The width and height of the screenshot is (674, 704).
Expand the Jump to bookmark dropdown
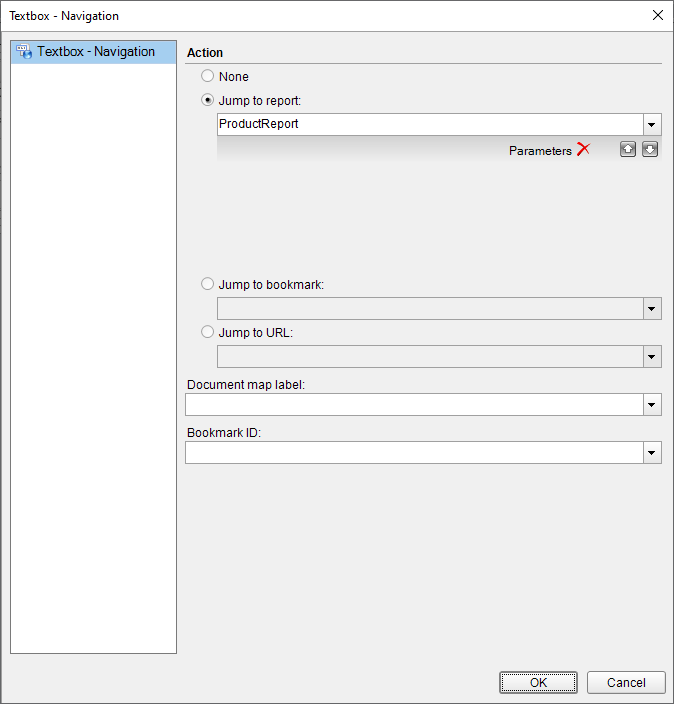coord(652,308)
